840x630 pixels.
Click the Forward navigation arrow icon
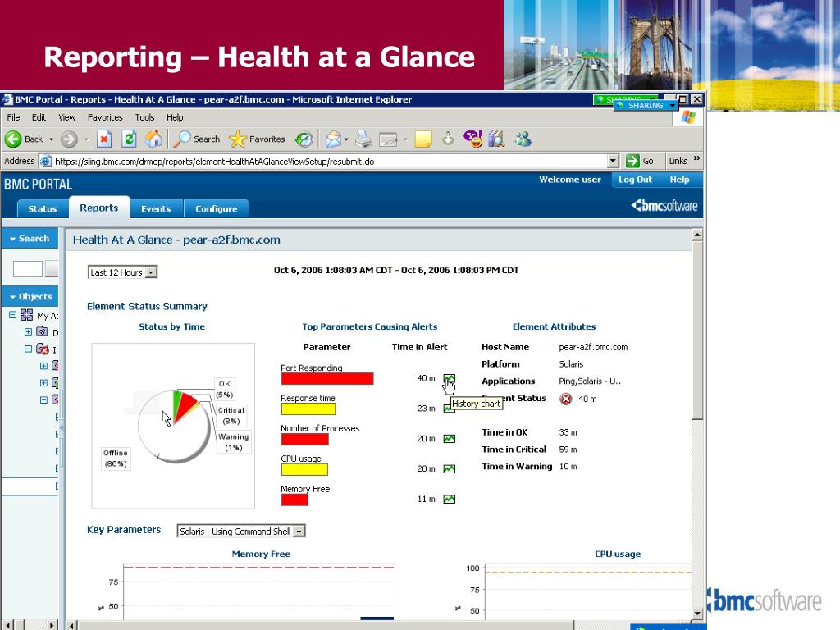point(69,139)
